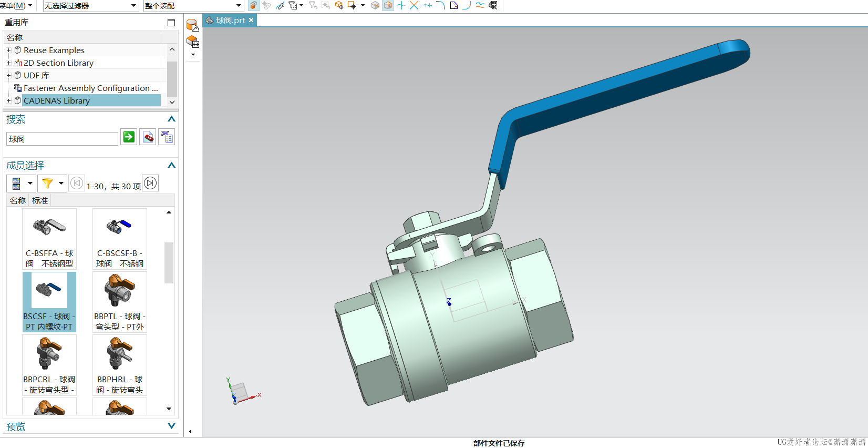Viewport: 868px width, 448px height.
Task: Click the clear search eraser icon
Action: 148,137
